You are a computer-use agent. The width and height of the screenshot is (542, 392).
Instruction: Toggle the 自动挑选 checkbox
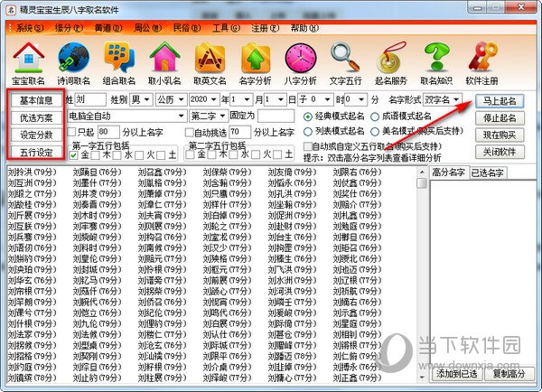click(x=189, y=132)
